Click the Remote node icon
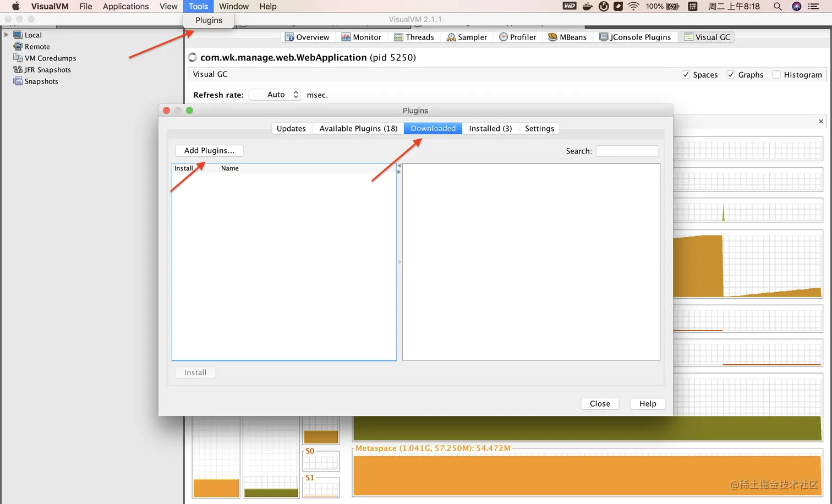 click(x=18, y=46)
